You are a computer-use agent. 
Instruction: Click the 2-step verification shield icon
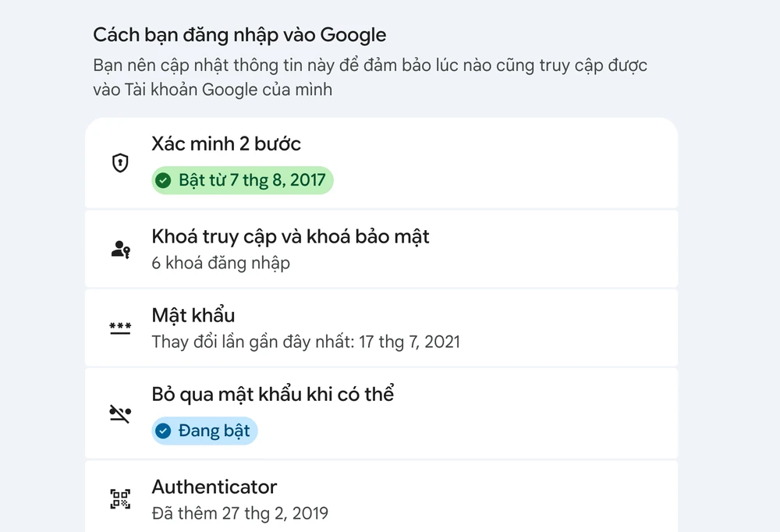coord(119,164)
